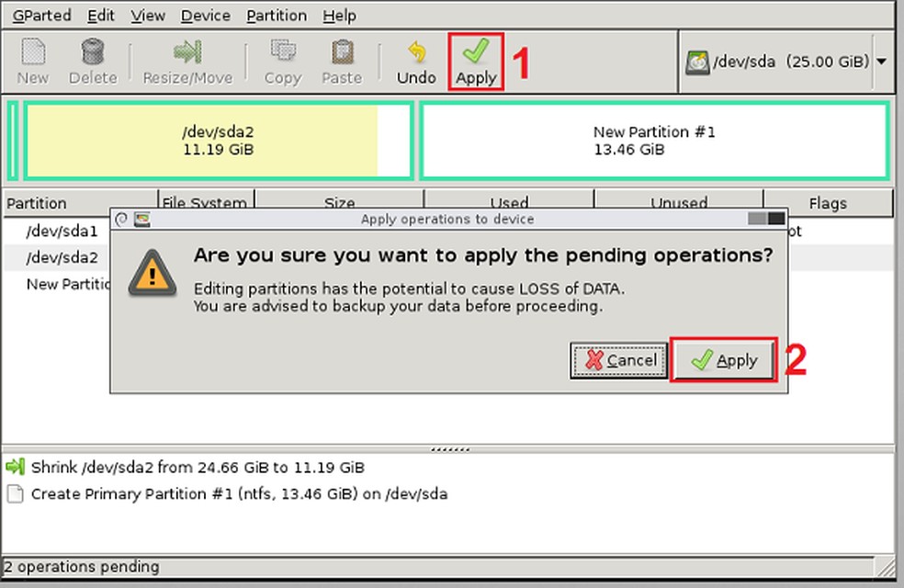Open the View menu
The image size is (904, 588).
(x=148, y=15)
